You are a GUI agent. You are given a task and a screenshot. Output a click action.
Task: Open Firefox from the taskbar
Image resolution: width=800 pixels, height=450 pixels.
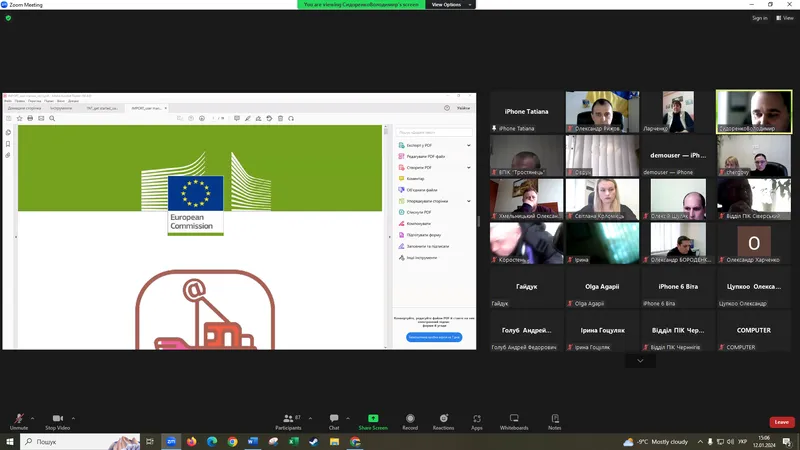(x=191, y=442)
